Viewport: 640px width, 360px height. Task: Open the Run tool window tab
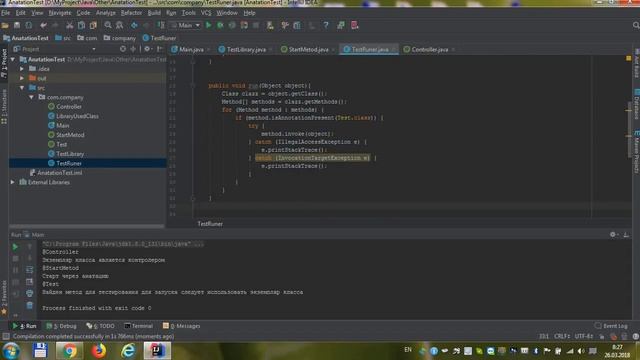(24, 326)
